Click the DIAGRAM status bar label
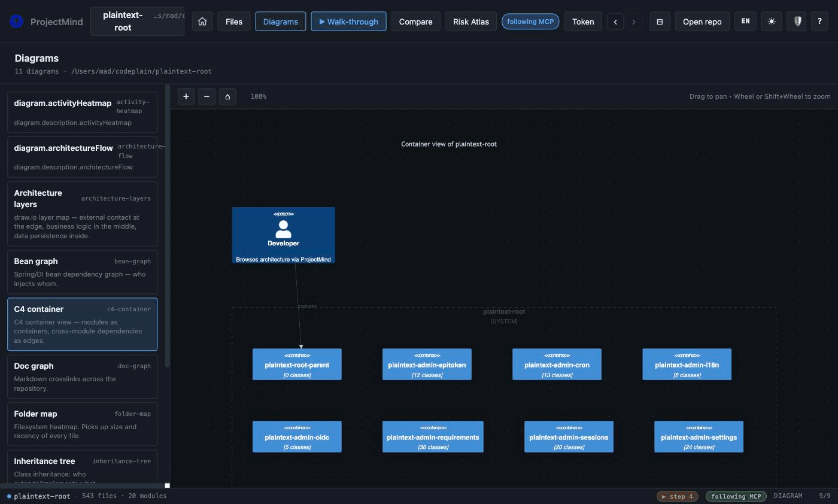838x504 pixels. 788,496
